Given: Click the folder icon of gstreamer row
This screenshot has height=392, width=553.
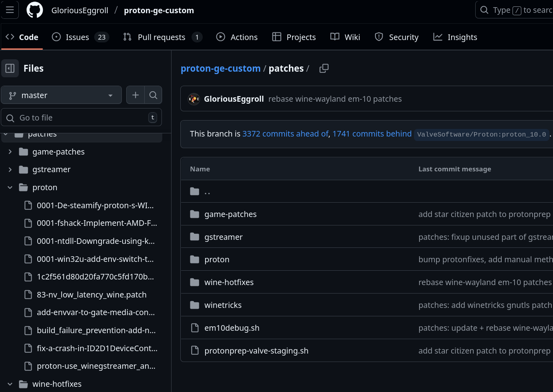Looking at the screenshot, I should click(195, 237).
